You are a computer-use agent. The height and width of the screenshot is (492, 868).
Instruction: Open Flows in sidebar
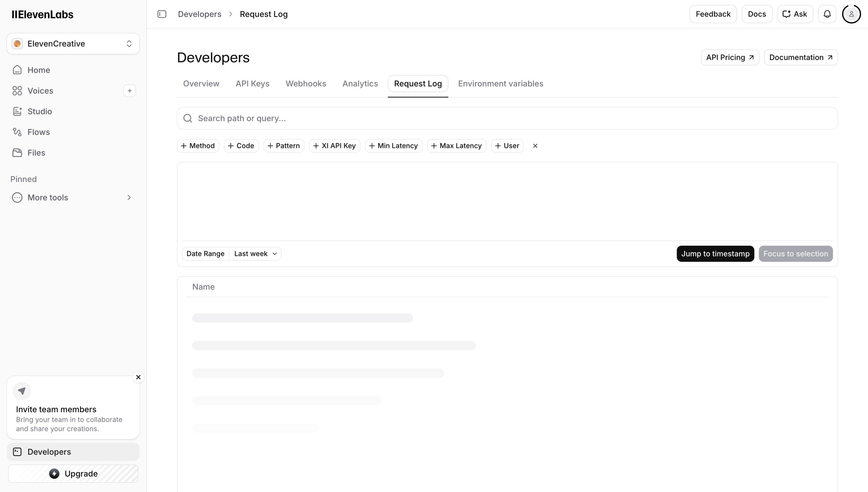click(x=72, y=132)
